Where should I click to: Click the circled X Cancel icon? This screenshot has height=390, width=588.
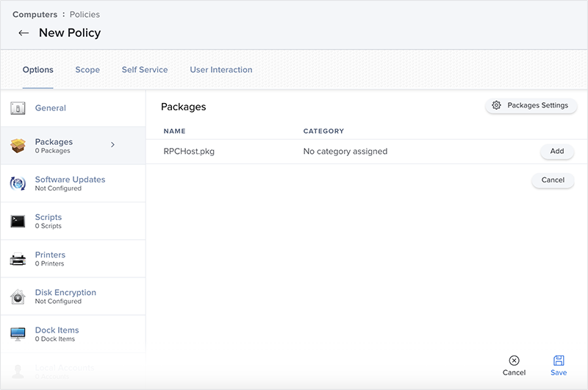[514, 361]
